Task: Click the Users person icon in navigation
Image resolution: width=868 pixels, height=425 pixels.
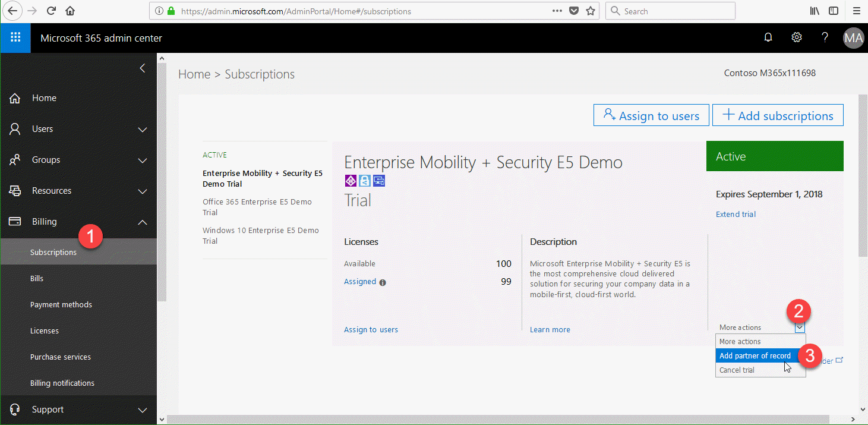Action: [x=15, y=129]
